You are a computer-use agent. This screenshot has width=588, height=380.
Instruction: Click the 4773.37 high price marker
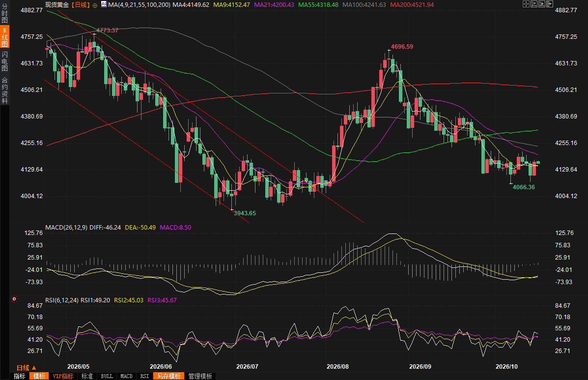(x=107, y=30)
